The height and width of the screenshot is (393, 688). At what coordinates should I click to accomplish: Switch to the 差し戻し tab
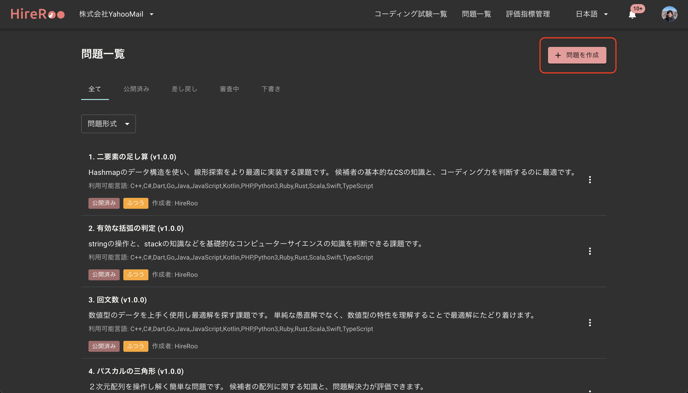coord(184,89)
